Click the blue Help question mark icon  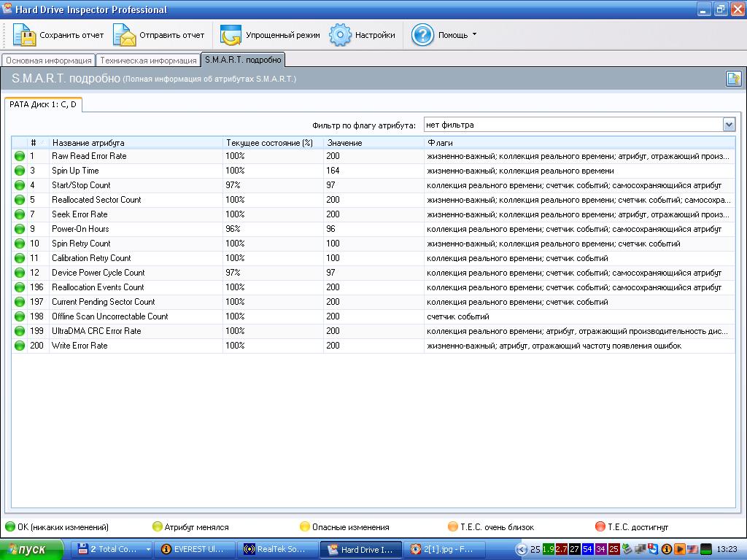click(422, 35)
